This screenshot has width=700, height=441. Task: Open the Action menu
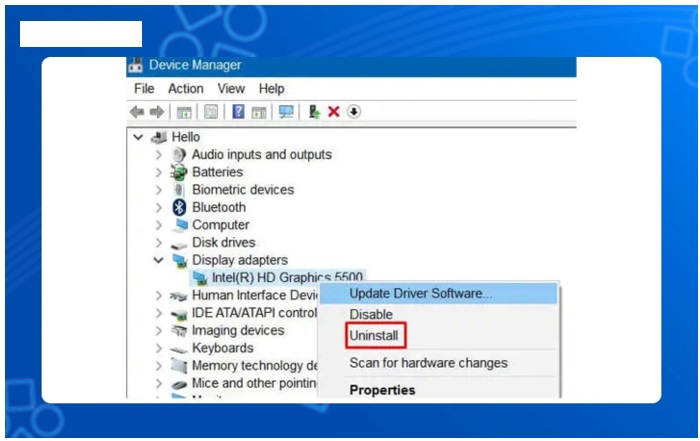(185, 88)
